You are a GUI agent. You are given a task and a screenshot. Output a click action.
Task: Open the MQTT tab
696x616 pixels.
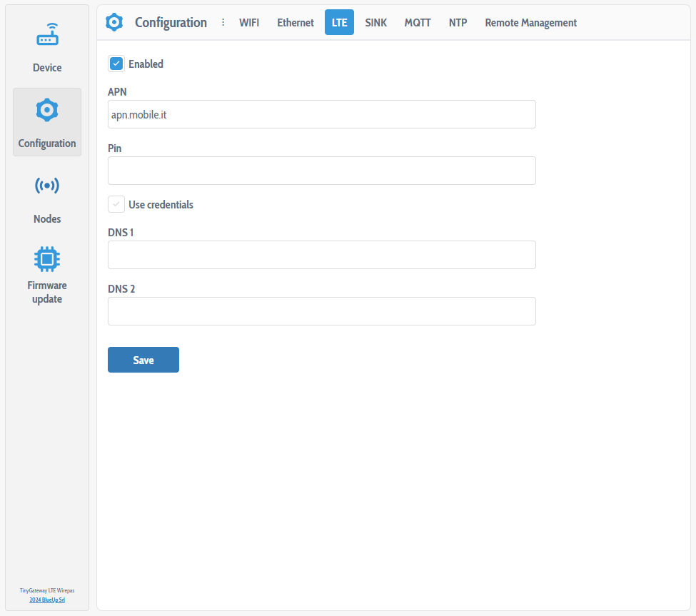[x=418, y=23]
